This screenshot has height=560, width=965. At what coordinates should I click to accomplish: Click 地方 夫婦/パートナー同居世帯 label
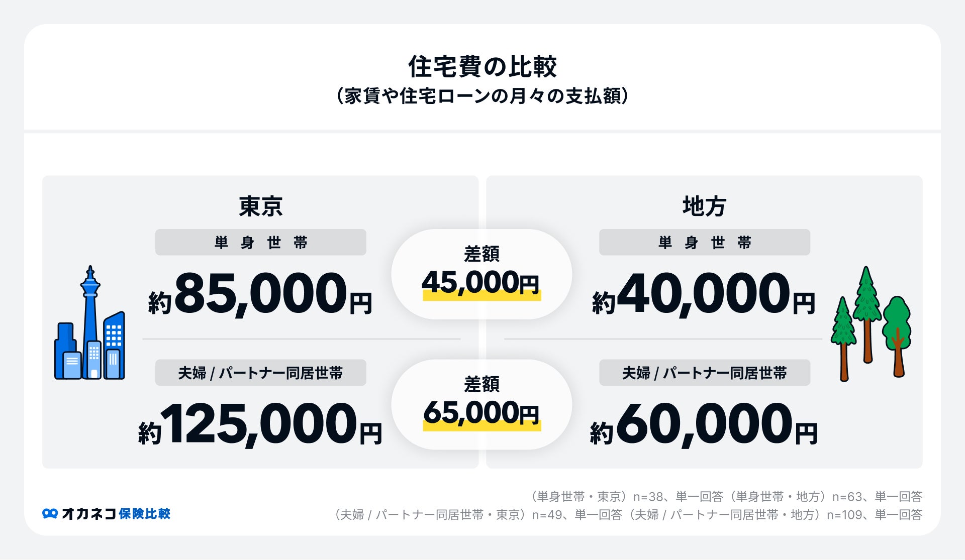point(704,373)
